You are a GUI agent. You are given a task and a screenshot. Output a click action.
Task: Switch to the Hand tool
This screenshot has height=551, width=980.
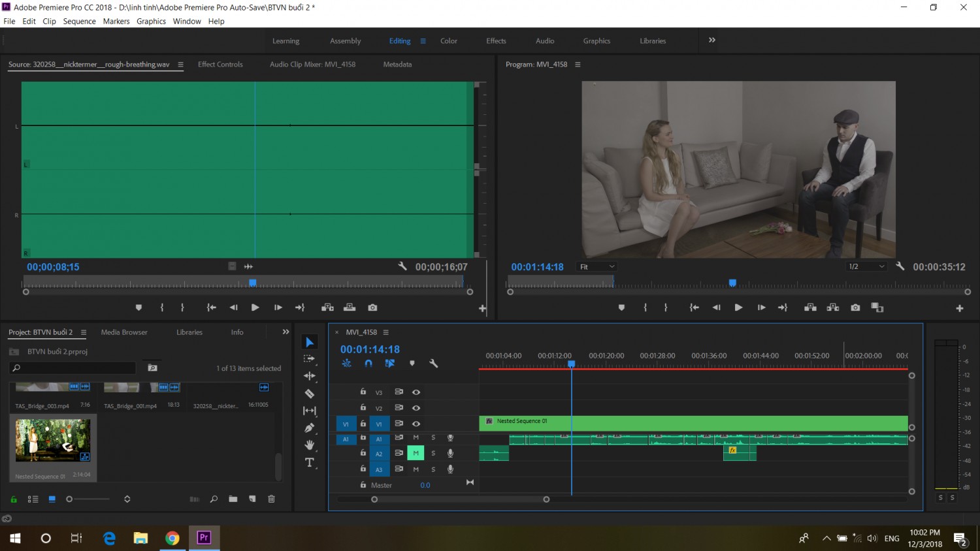[x=310, y=445]
